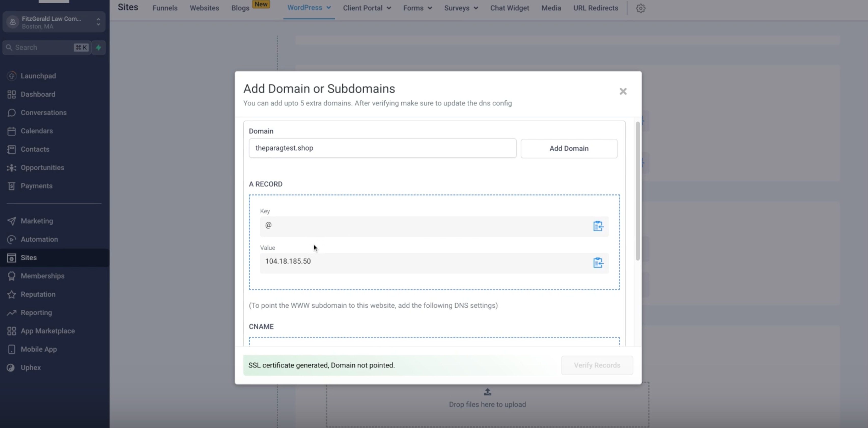Viewport: 868px width, 428px height.
Task: Click the Memberships badge icon
Action: tap(11, 276)
